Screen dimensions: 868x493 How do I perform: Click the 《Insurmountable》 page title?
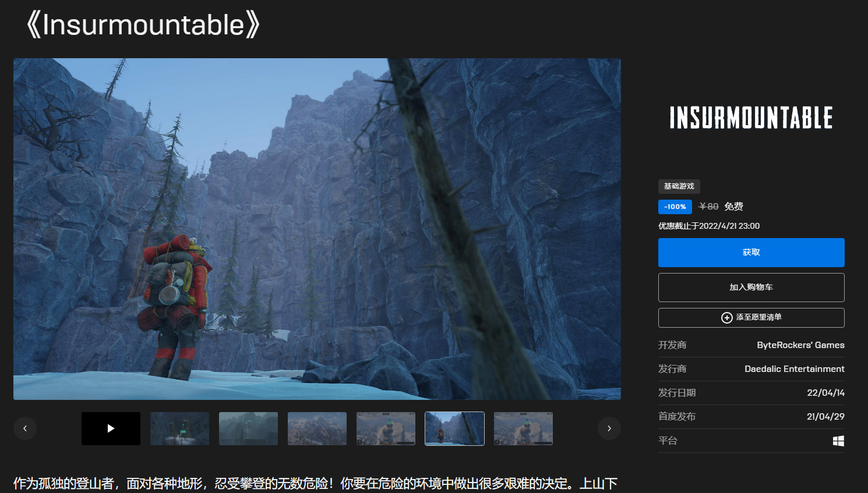click(143, 25)
